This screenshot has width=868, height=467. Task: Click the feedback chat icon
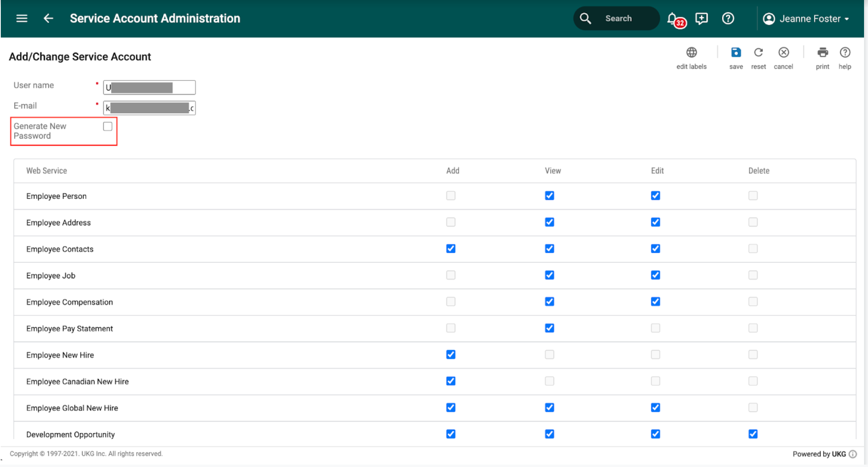[701, 19]
